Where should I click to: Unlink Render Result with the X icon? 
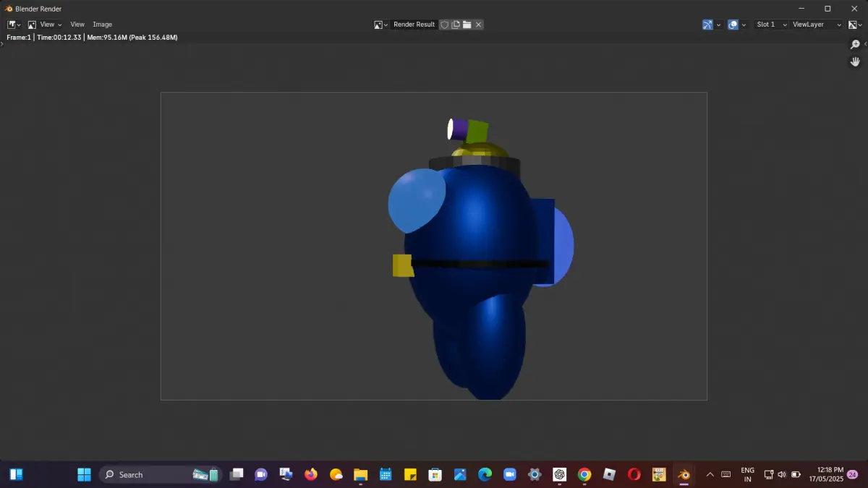(479, 25)
